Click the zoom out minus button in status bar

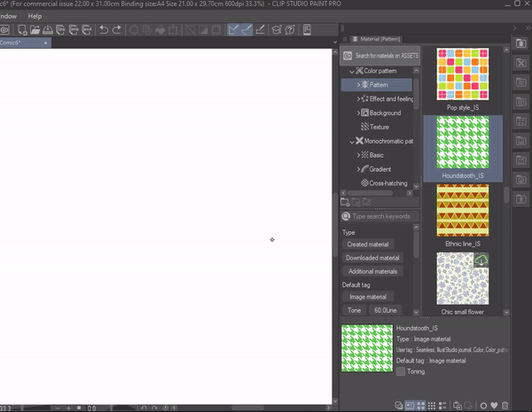(58, 408)
